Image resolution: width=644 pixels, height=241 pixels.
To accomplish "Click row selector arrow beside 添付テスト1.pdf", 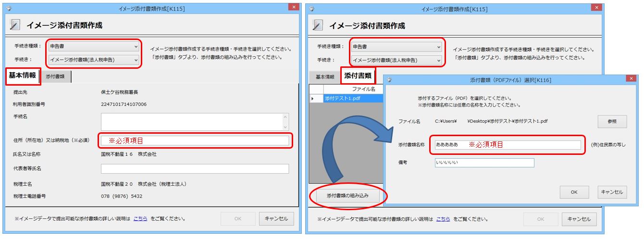I will pyautogui.click(x=316, y=98).
